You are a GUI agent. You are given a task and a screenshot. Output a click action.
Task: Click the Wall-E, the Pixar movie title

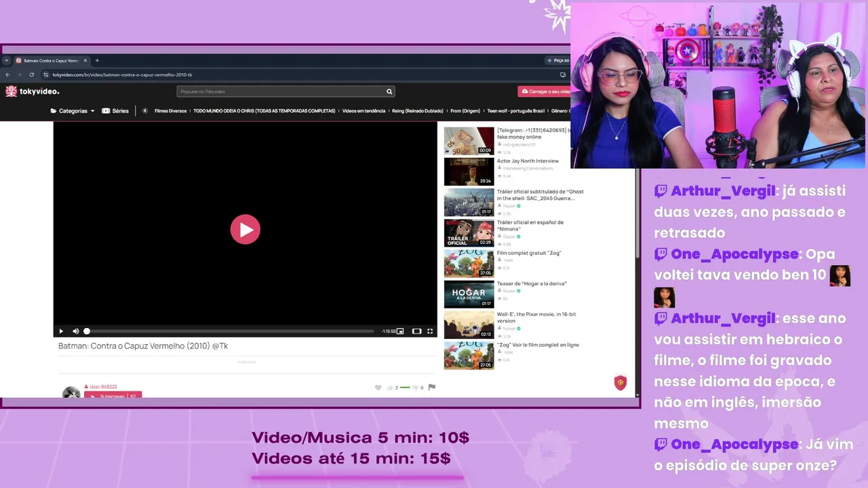(x=536, y=318)
